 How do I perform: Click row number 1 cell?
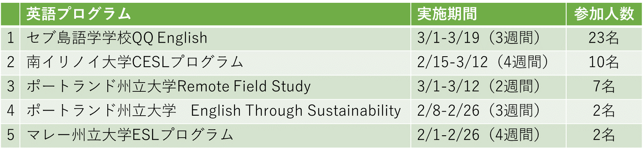coord(10,38)
